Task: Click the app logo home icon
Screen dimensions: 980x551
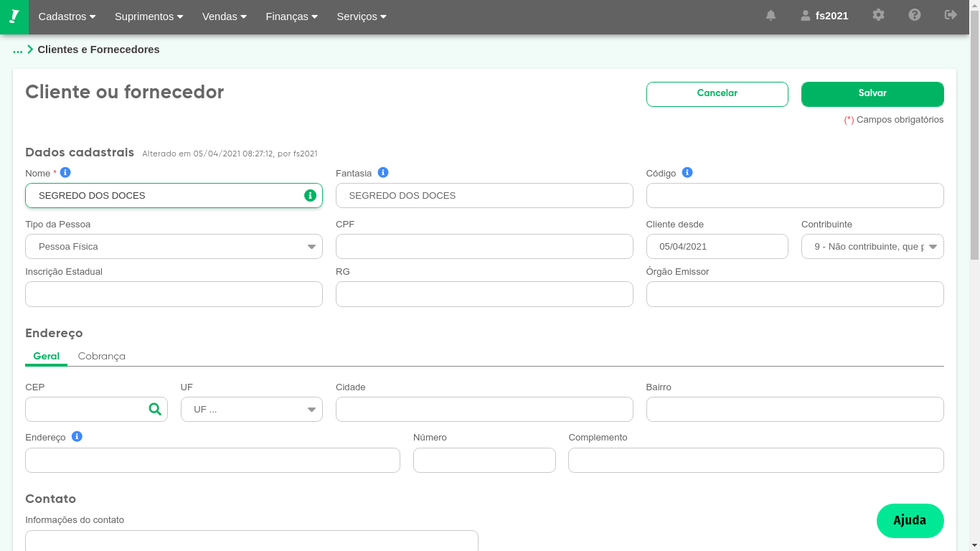Action: (x=14, y=17)
